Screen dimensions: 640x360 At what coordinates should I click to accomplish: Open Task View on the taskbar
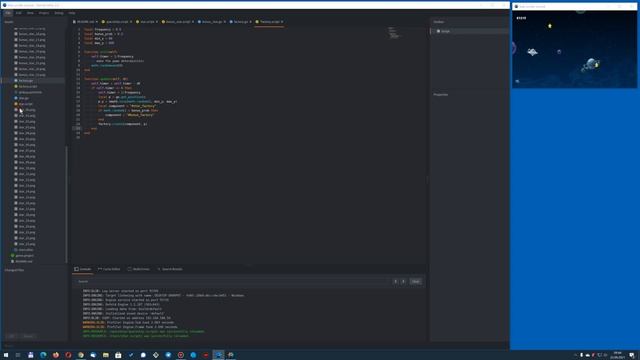[x=18, y=355]
